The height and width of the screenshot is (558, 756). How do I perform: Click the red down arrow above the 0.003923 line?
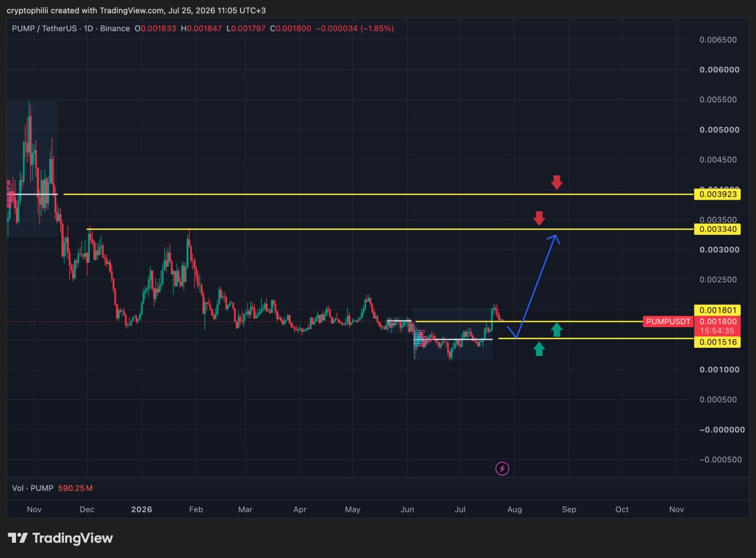tap(556, 182)
